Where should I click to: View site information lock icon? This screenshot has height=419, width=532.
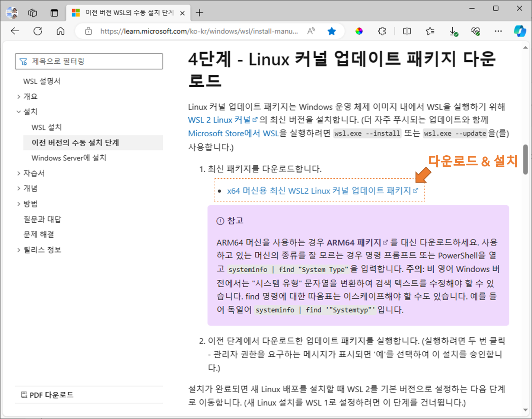(x=88, y=31)
